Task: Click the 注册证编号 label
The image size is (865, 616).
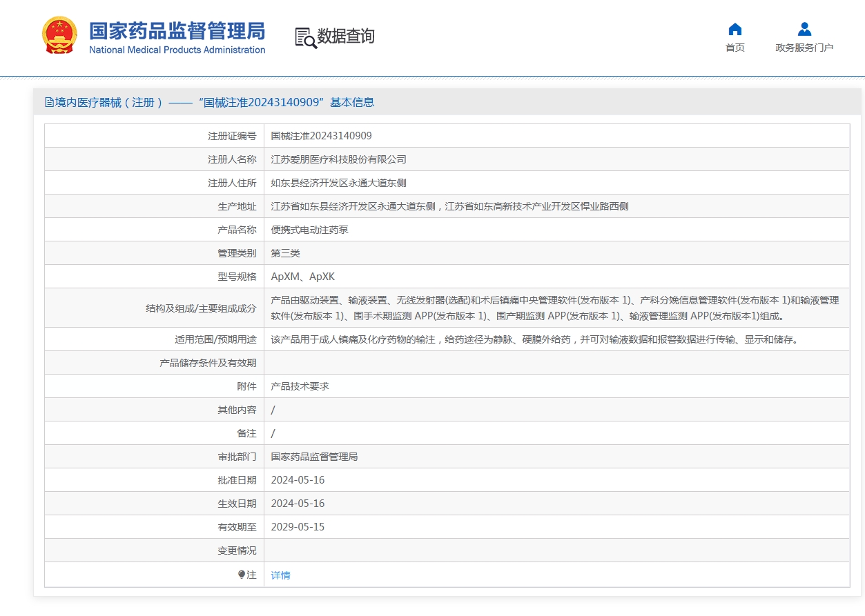Action: pos(232,136)
